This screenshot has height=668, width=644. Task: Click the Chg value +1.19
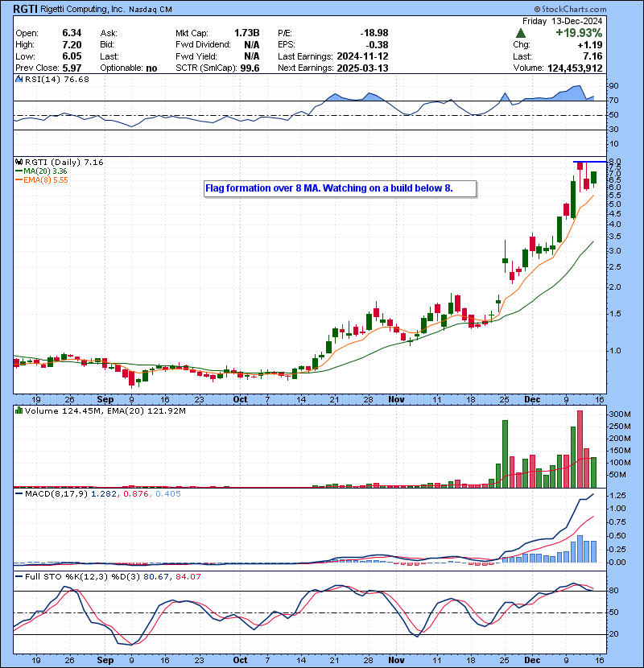590,45
